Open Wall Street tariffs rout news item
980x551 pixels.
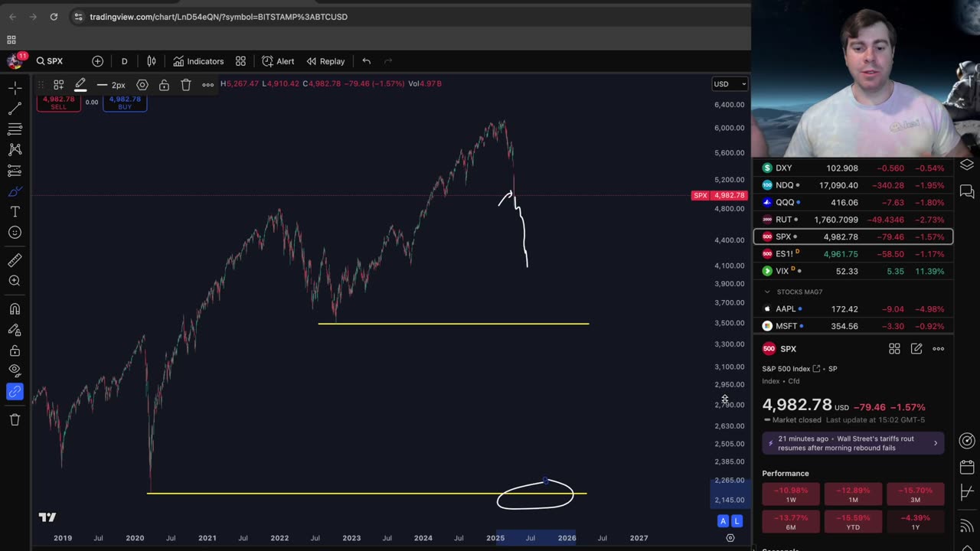click(853, 443)
